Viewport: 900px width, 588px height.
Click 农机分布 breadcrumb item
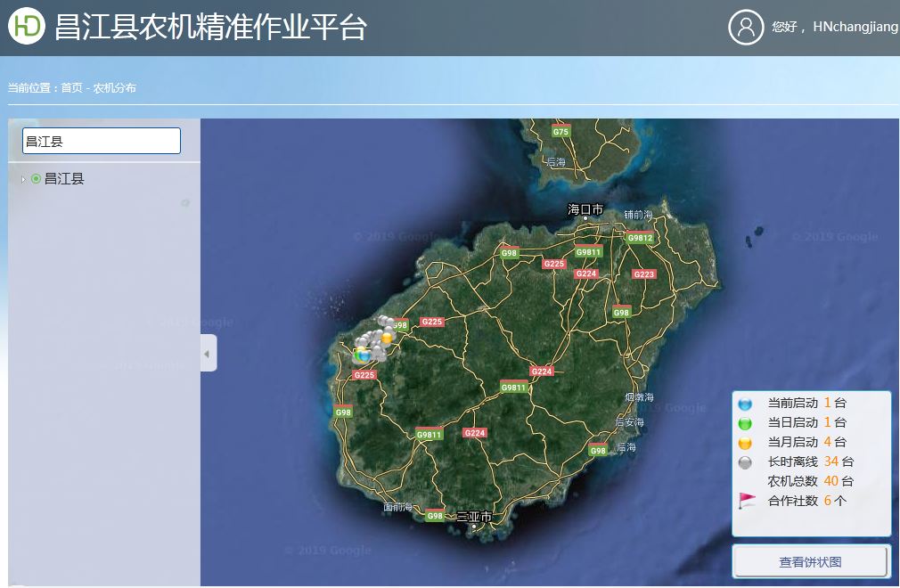point(115,88)
